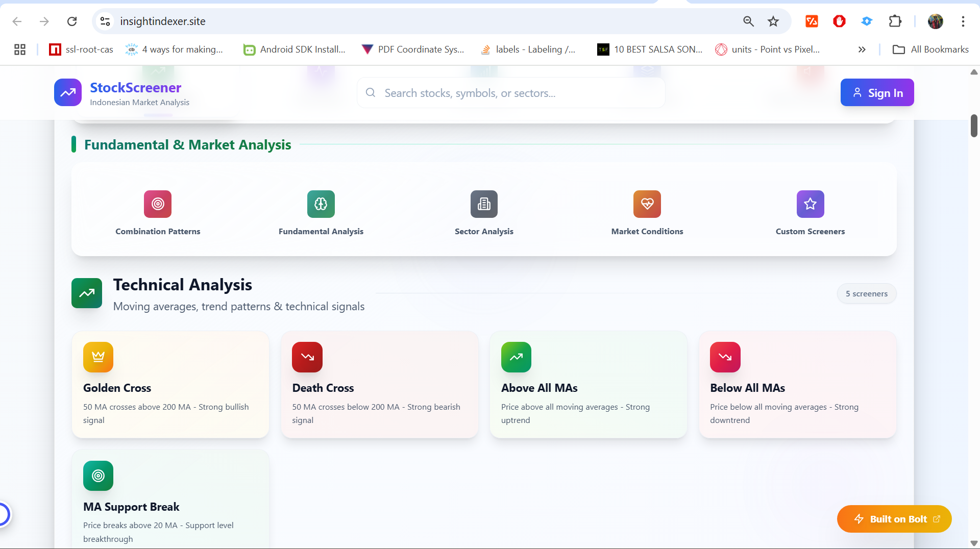Click the Death Cross downtrend icon
Viewport: 980px width, 549px height.
click(307, 357)
